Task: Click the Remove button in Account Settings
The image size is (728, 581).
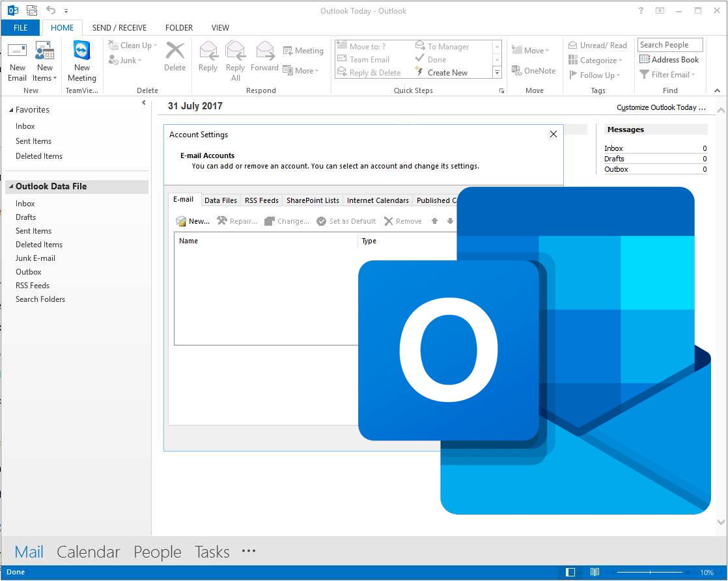Action: coord(402,221)
